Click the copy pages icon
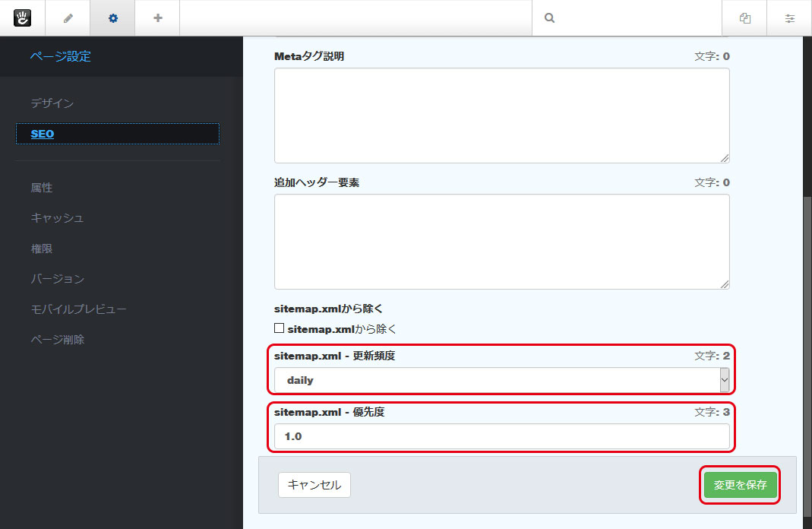Viewport: 812px width, 529px height. pos(744,17)
